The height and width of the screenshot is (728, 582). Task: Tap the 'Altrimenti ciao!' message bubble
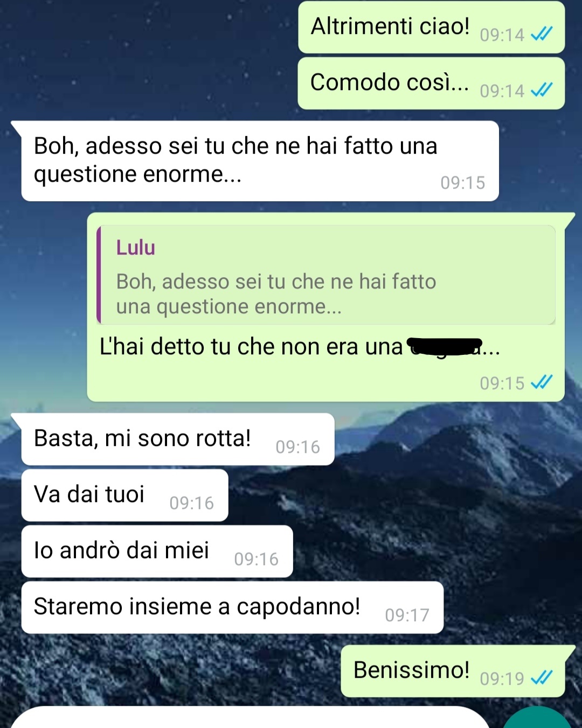pos(431,27)
